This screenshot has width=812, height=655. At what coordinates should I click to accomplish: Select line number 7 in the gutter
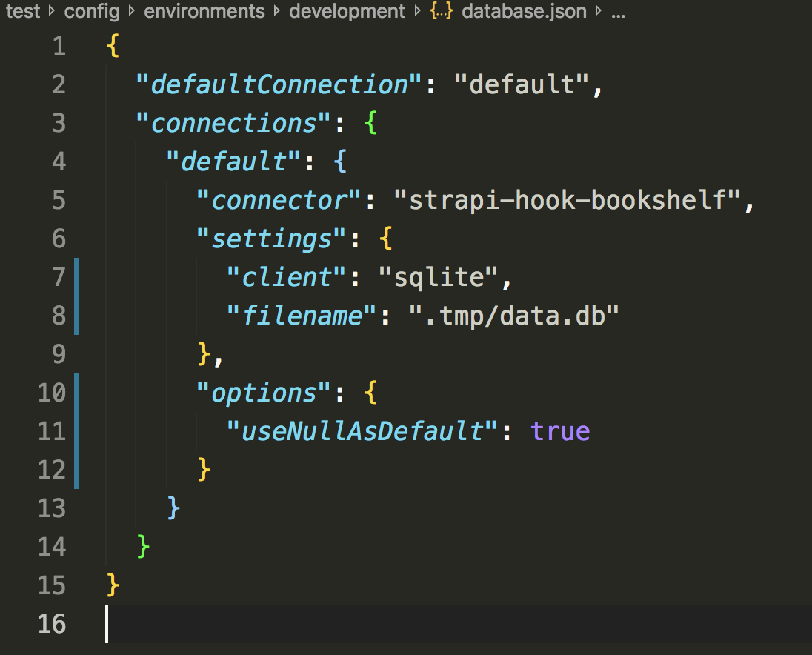tap(59, 277)
